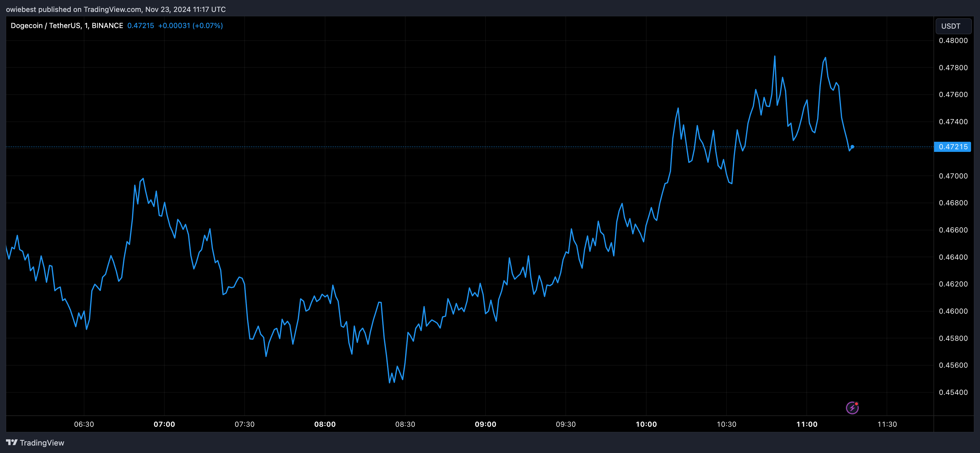980x453 pixels.
Task: Click the 0.47215 last price in legend
Action: click(141, 25)
